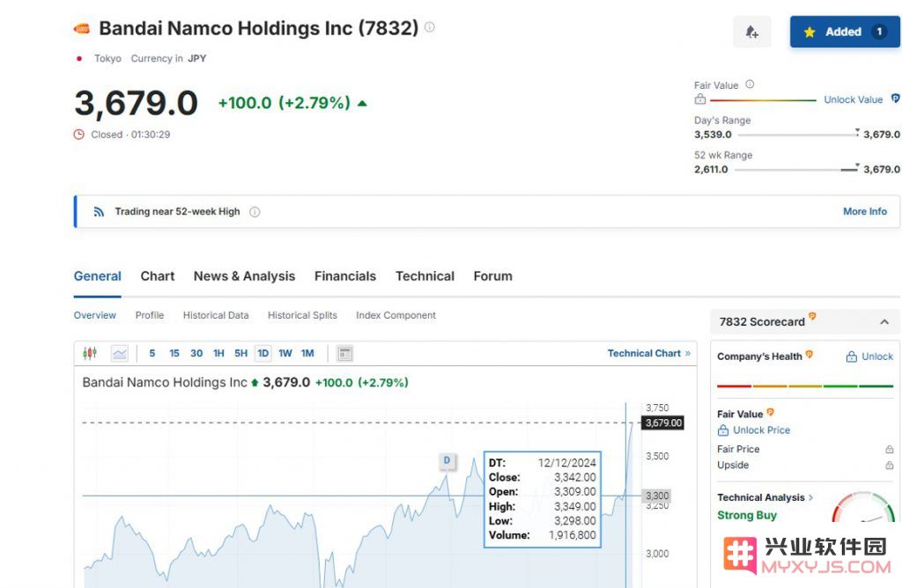The height and width of the screenshot is (588, 902).
Task: Click the Unlock Value link
Action: (853, 99)
